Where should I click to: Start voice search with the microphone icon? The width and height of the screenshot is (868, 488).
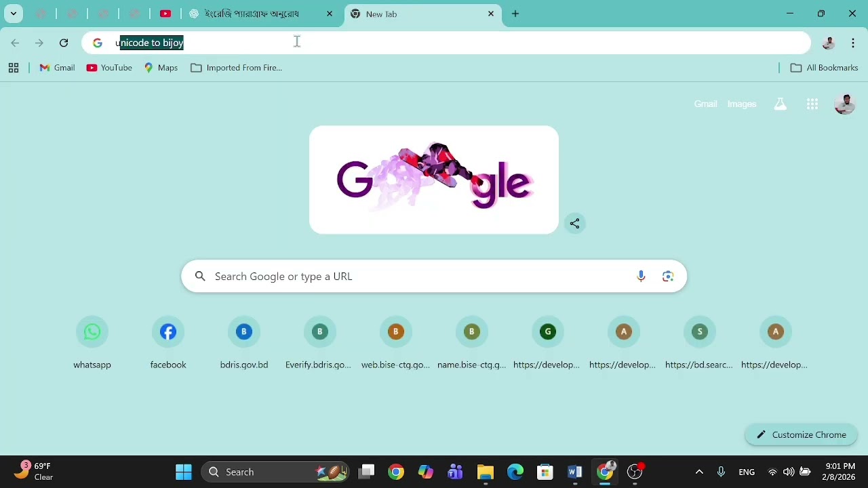click(641, 277)
